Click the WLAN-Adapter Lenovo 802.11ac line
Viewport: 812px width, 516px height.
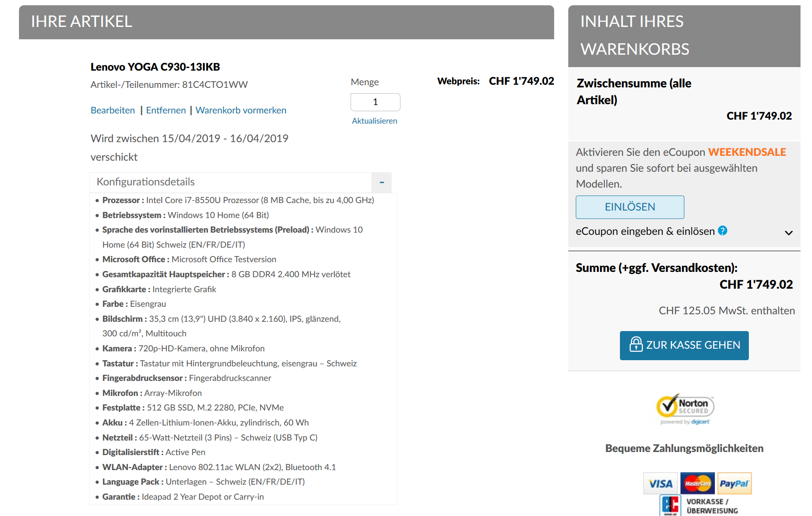tap(219, 467)
